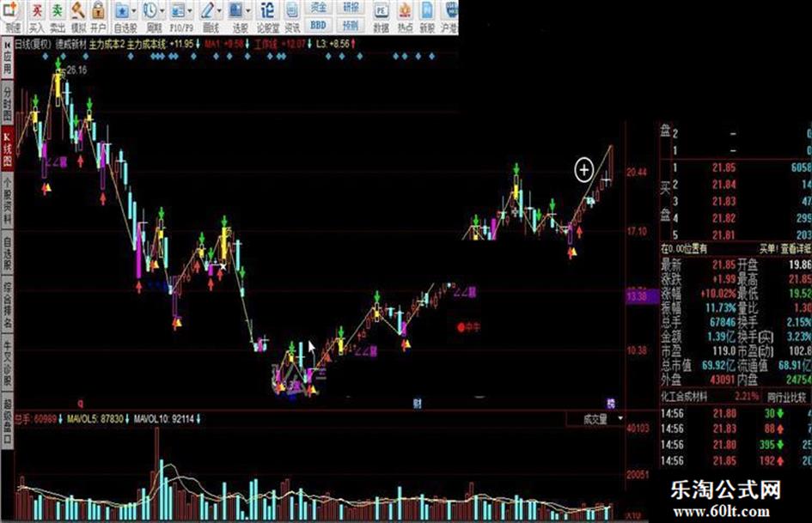Open the 个股资料 side tab
Viewport: 812px width, 523px height.
click(x=7, y=200)
